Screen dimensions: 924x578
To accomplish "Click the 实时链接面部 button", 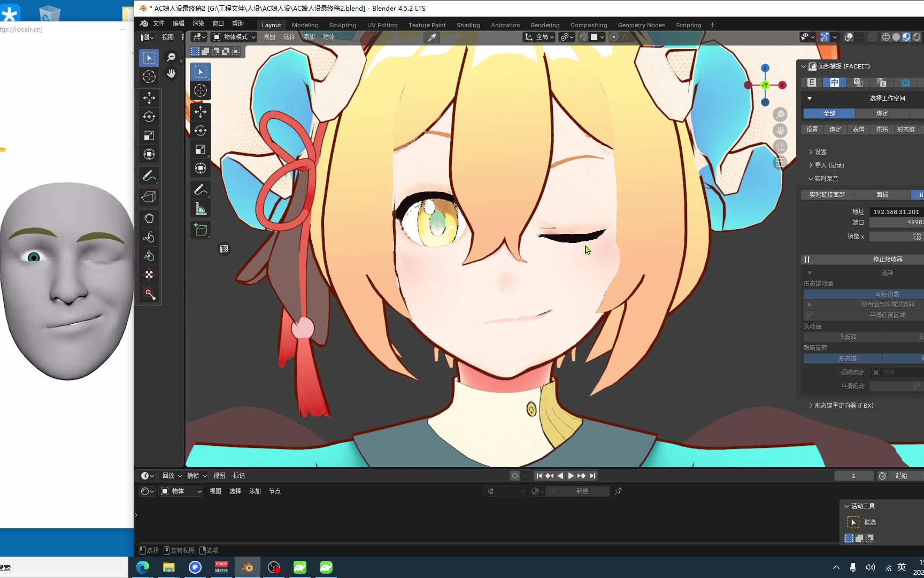I will (827, 195).
